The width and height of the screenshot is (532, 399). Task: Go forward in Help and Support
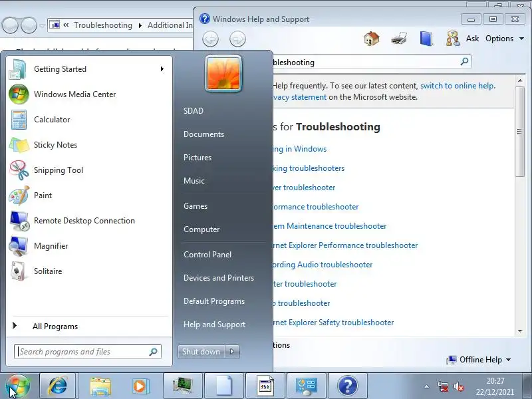coord(237,39)
